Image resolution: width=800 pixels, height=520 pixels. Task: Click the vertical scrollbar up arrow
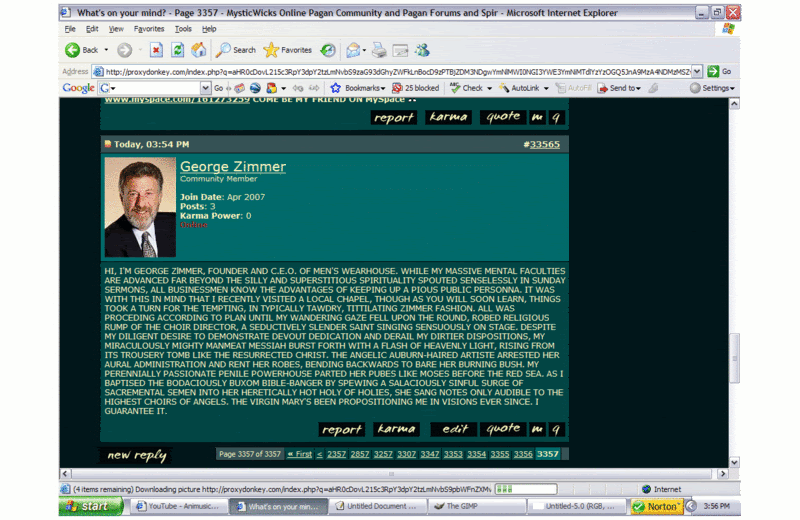(734, 104)
